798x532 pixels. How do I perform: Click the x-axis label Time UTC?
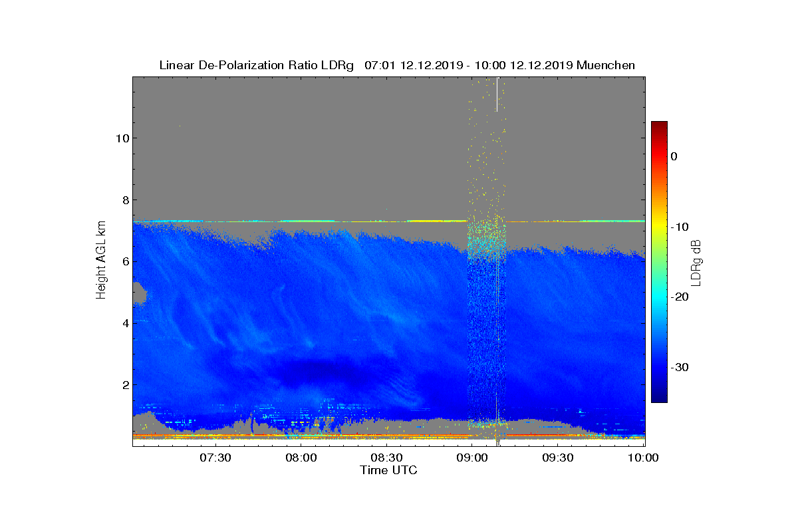389,470
